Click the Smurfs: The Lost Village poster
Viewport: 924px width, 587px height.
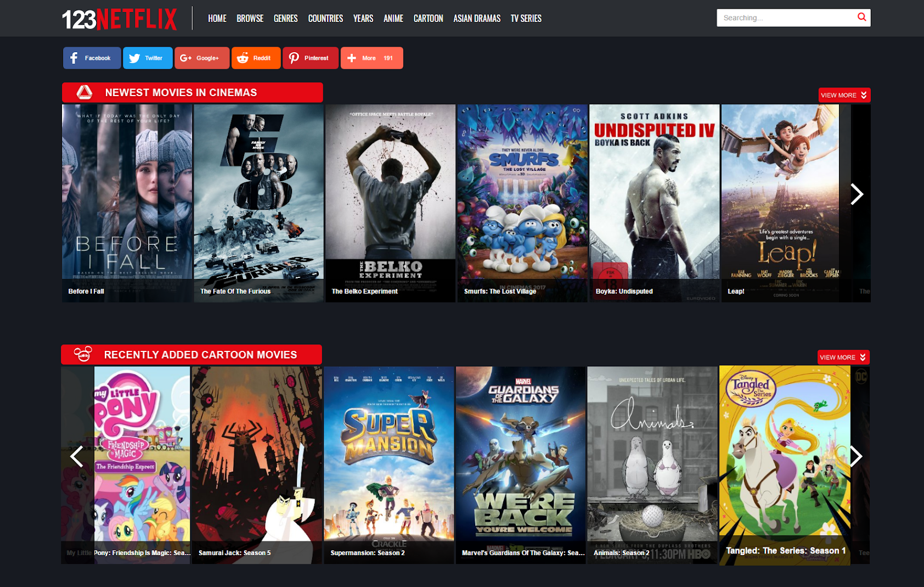522,198
